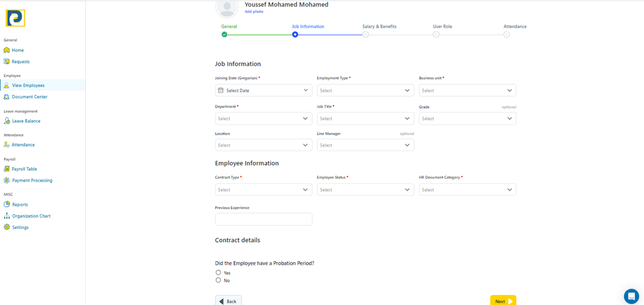Open the Contract Type dropdown
The image size is (644, 305).
(263, 190)
